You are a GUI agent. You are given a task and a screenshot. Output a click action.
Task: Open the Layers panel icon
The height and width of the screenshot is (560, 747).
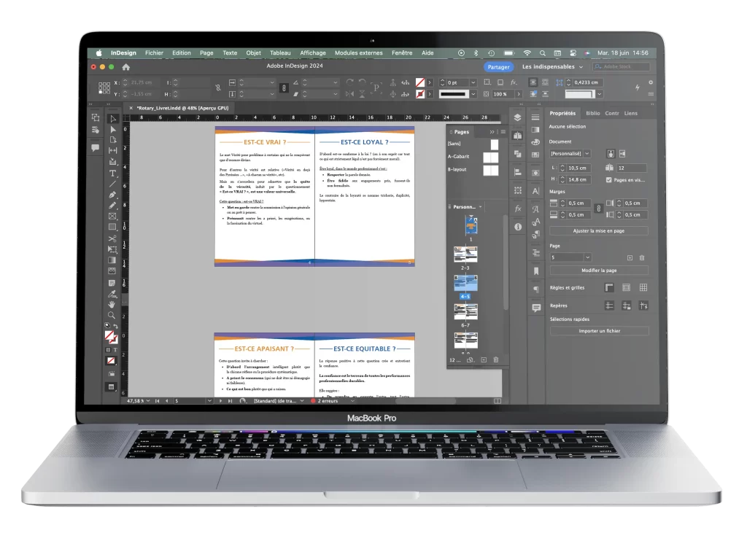point(517,117)
